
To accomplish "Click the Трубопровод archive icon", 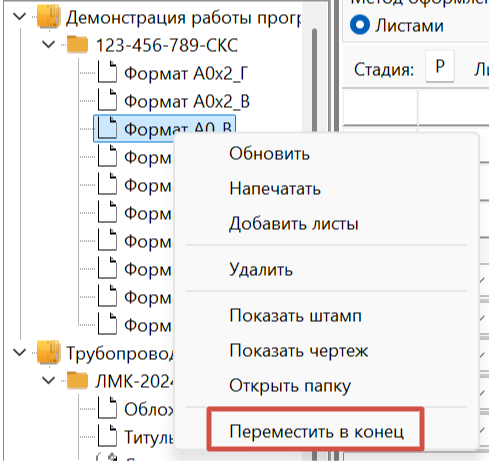I will 49,352.
